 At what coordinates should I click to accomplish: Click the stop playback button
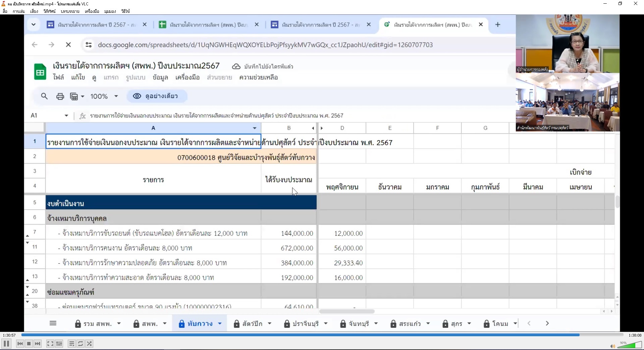click(29, 344)
